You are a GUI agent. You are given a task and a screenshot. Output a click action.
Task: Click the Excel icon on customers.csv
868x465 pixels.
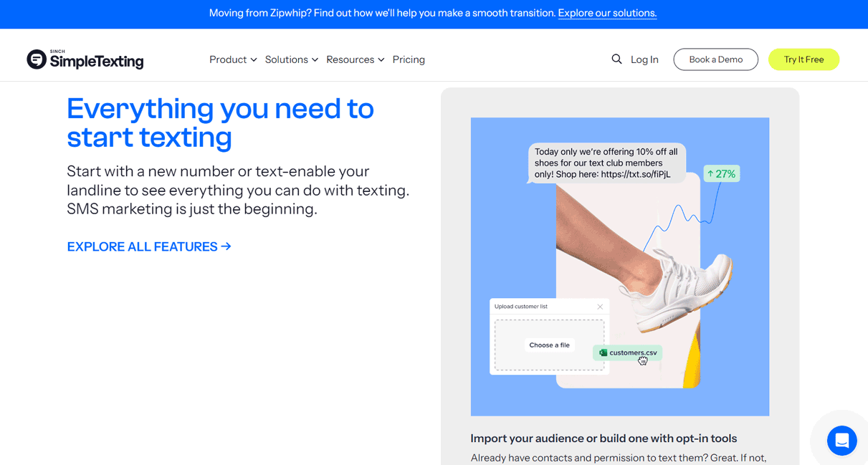pos(603,353)
